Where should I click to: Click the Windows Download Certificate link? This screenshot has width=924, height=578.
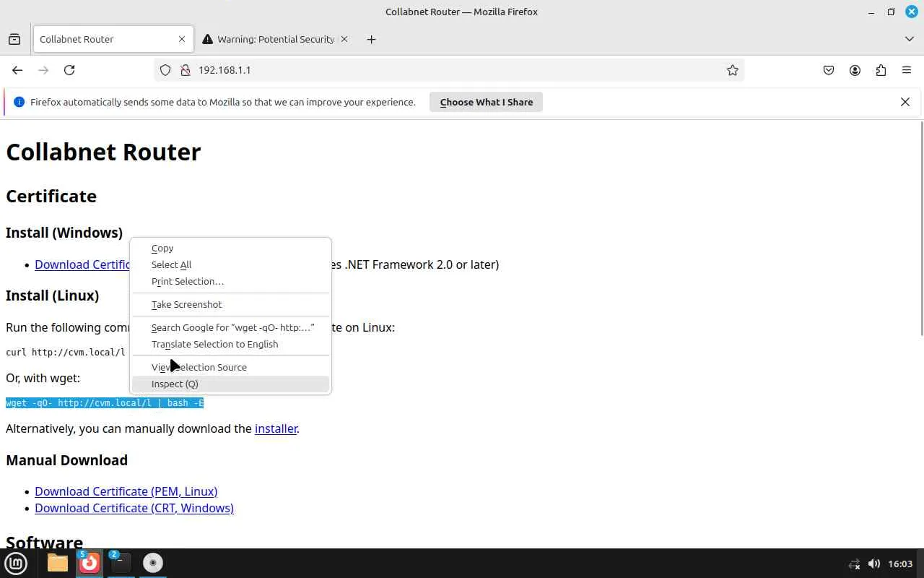tap(82, 264)
